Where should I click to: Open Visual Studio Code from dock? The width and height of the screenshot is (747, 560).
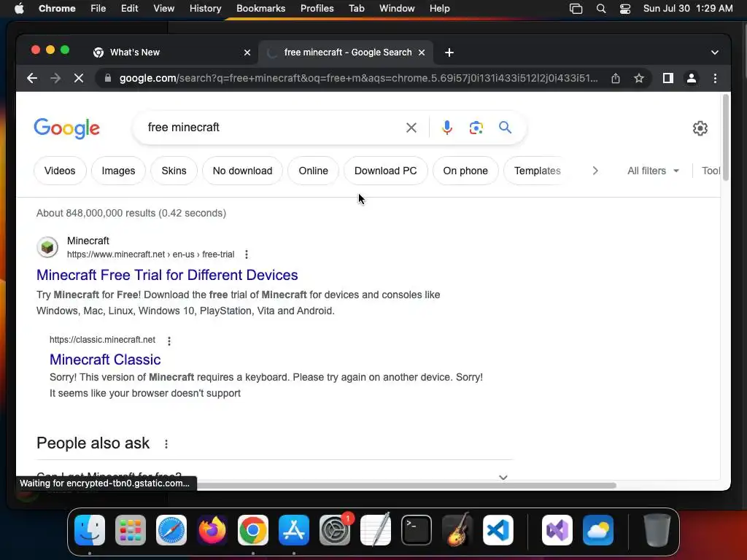pos(498,530)
